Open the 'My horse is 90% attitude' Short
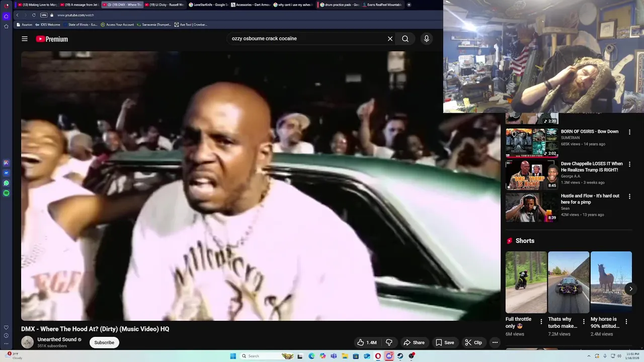 point(611,282)
